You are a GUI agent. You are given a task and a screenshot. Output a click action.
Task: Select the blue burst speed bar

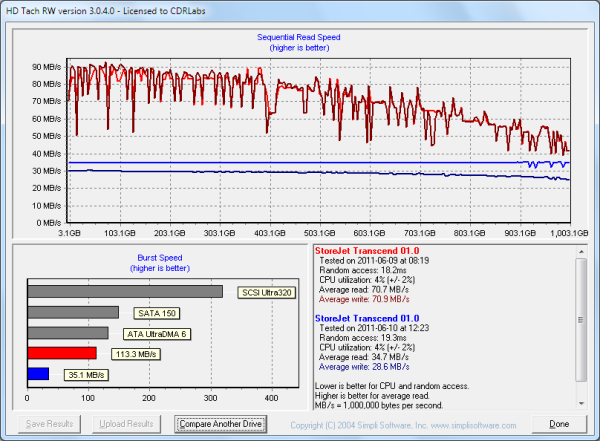pos(38,374)
